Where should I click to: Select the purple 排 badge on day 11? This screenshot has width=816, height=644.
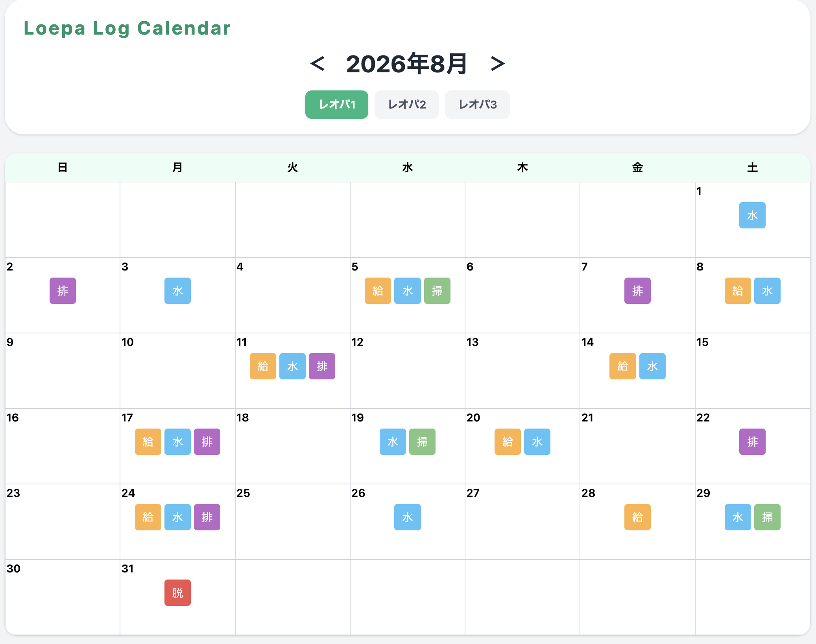[x=322, y=366]
